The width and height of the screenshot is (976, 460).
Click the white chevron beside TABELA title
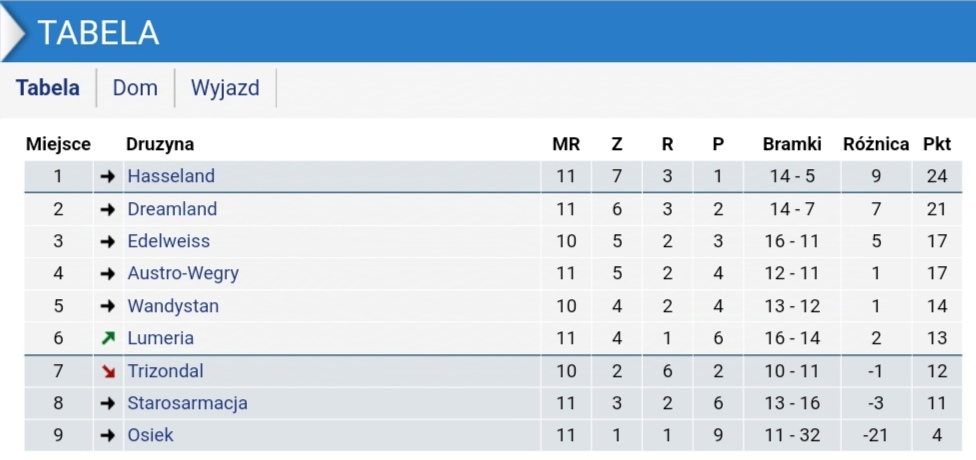coord(14,33)
